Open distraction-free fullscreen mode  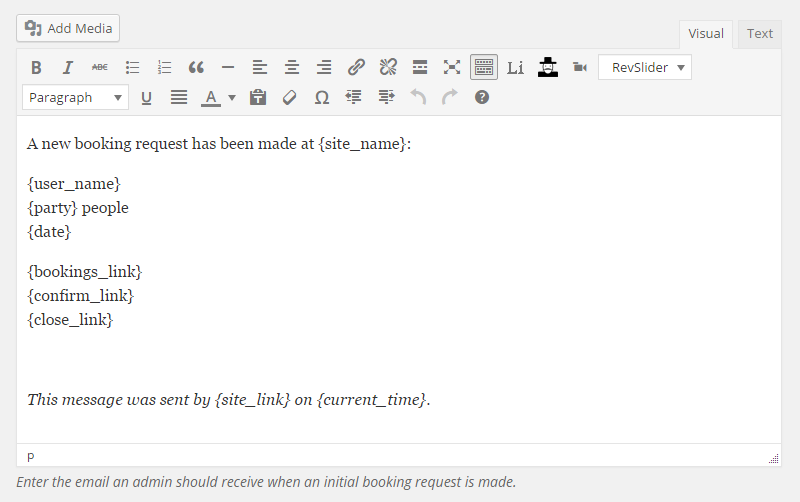(452, 67)
